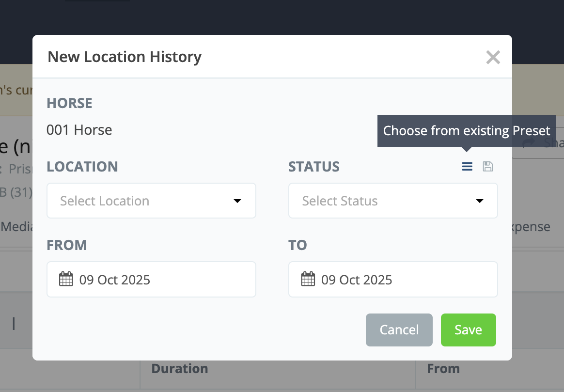Switch to the Expense tab behind the dialog
This screenshot has width=564, height=392.
click(531, 227)
